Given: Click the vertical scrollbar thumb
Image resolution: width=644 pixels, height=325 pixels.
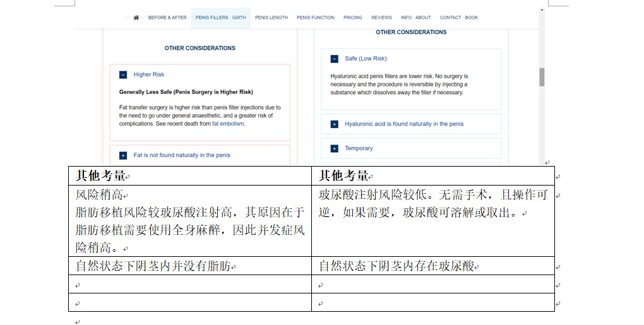Looking at the screenshot, I should (542, 77).
